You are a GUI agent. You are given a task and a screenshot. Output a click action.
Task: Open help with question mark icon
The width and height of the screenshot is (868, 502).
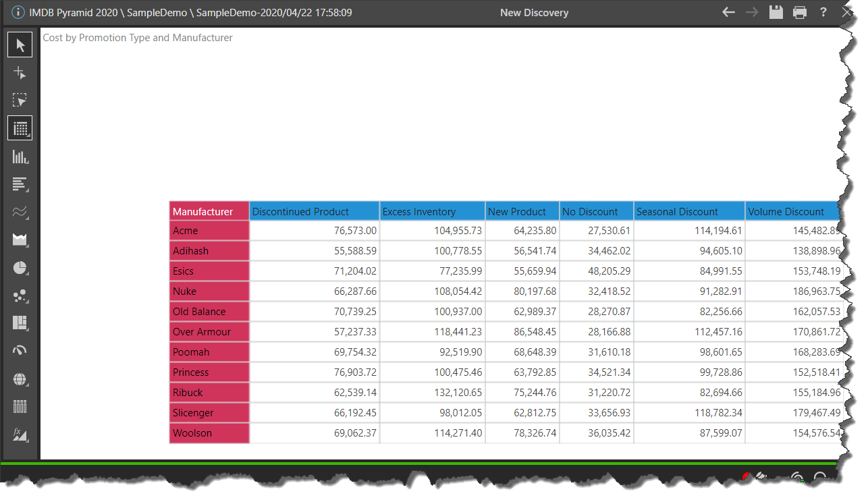(823, 12)
